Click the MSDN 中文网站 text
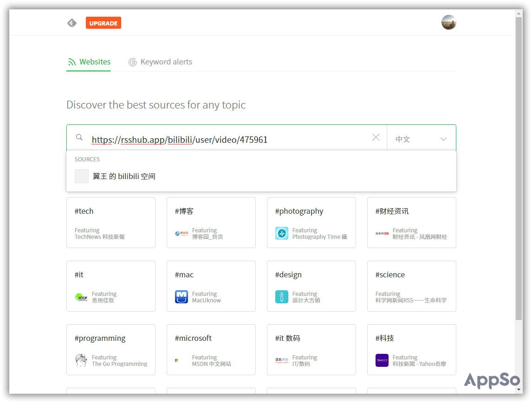 point(212,364)
